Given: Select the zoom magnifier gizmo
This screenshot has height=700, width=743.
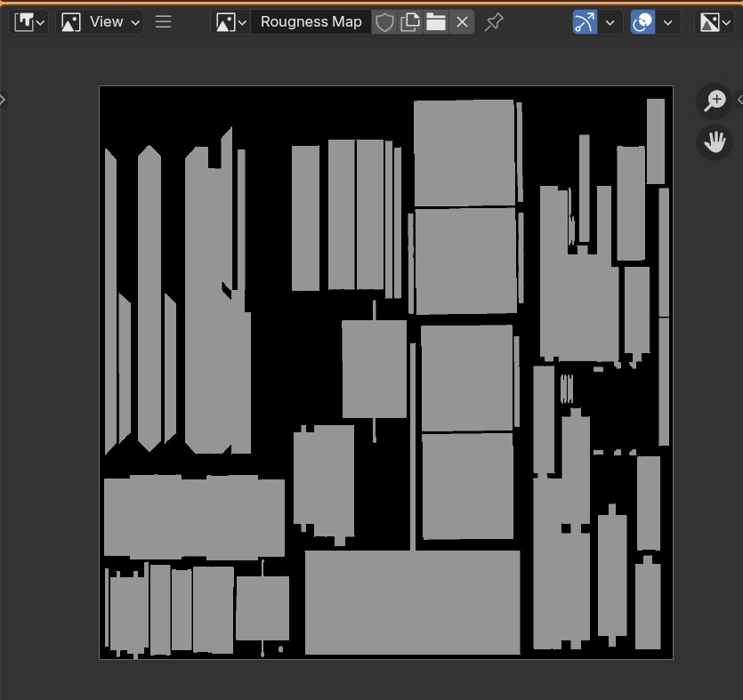Looking at the screenshot, I should tap(715, 101).
